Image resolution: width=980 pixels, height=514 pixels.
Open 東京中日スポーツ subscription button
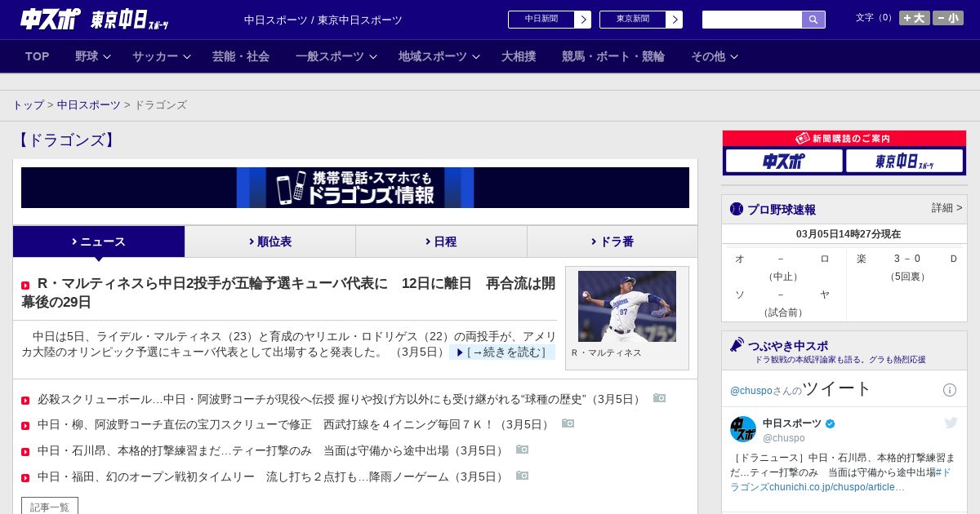pos(904,161)
